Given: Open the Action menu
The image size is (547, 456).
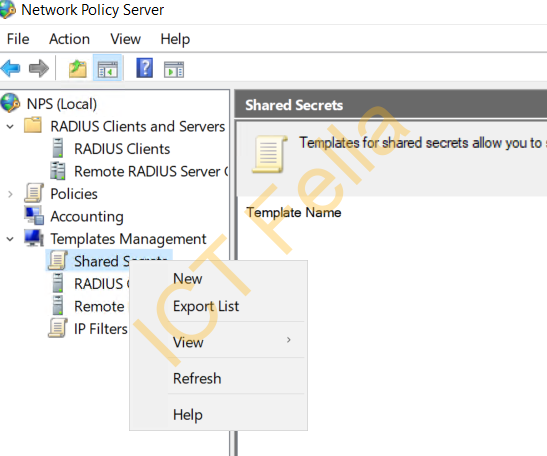Looking at the screenshot, I should click(x=69, y=39).
